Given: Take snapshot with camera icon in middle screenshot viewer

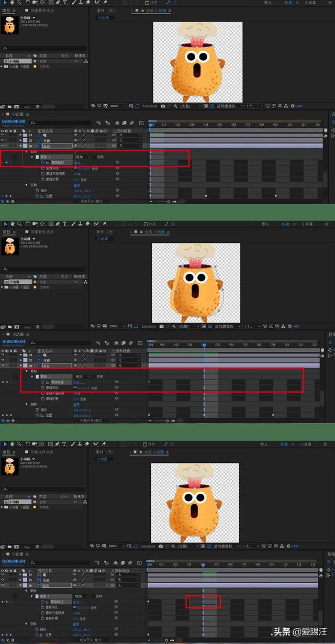Looking at the screenshot, I should coord(163,326).
